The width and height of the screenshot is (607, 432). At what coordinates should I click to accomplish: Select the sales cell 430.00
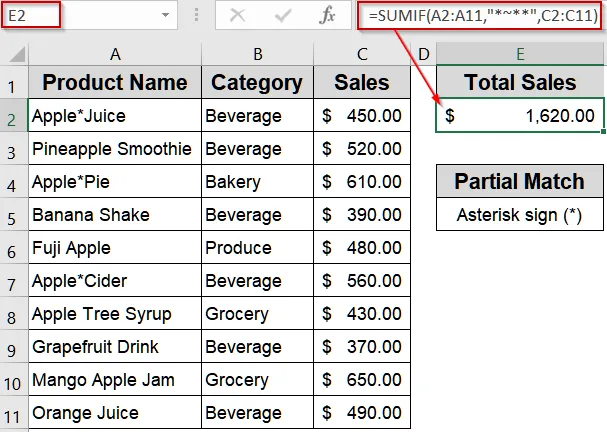pyautogui.click(x=362, y=313)
